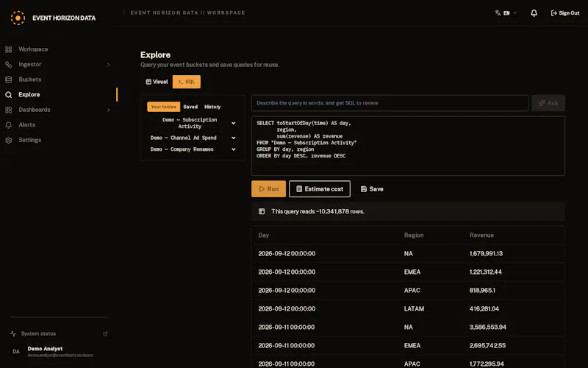Click the Revenue column header
The height and width of the screenshot is (368, 588).
481,235
